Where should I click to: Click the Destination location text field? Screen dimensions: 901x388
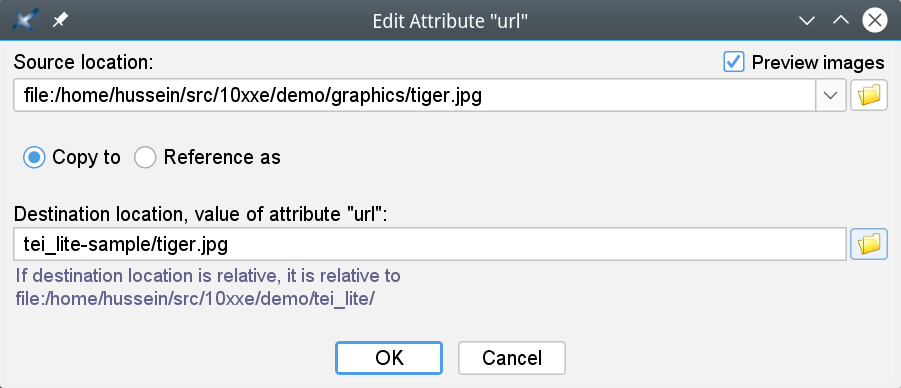[x=430, y=244]
